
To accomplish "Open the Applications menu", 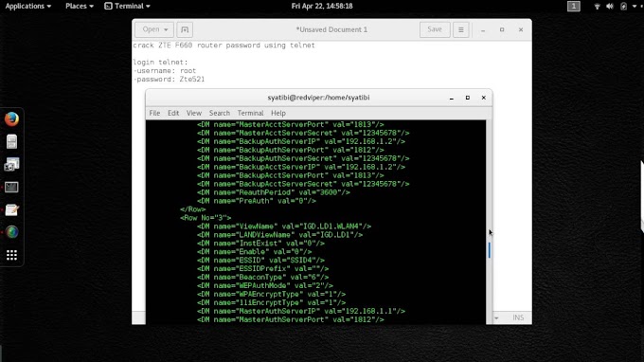I will [x=27, y=7].
